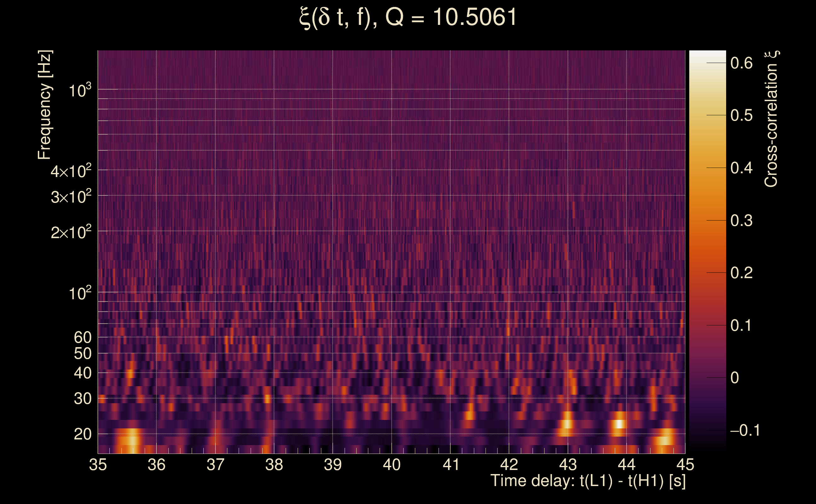Click the colorbar at the 0 level
This screenshot has width=816, height=504.
click(707, 378)
